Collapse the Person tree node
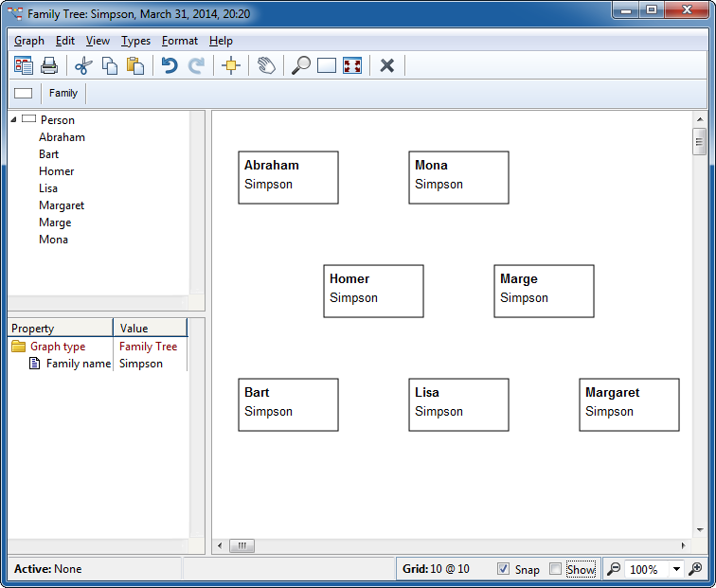Viewport: 716px width, 588px height. point(15,119)
